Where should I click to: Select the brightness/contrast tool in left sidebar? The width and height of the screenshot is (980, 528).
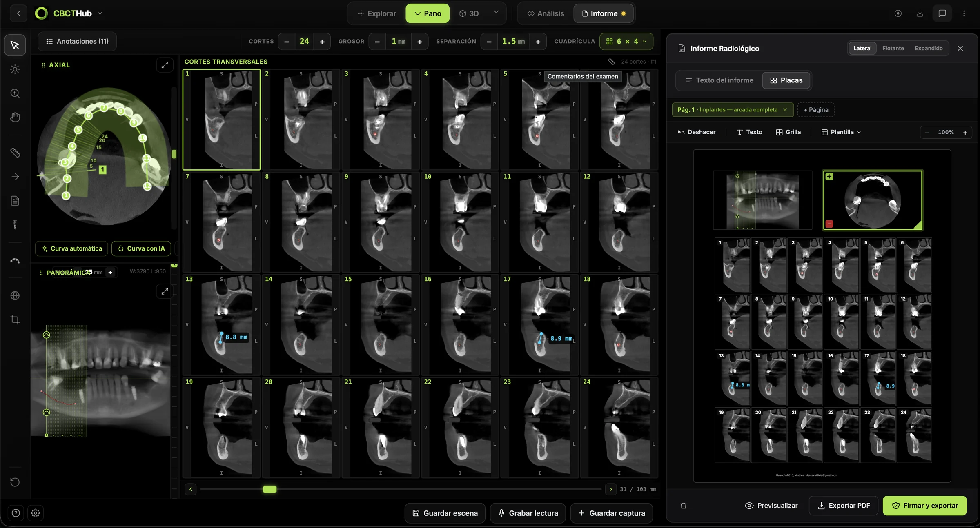[x=15, y=69]
